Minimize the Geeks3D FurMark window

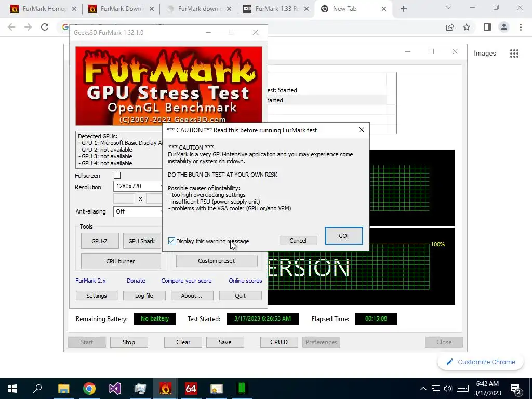pos(208,32)
